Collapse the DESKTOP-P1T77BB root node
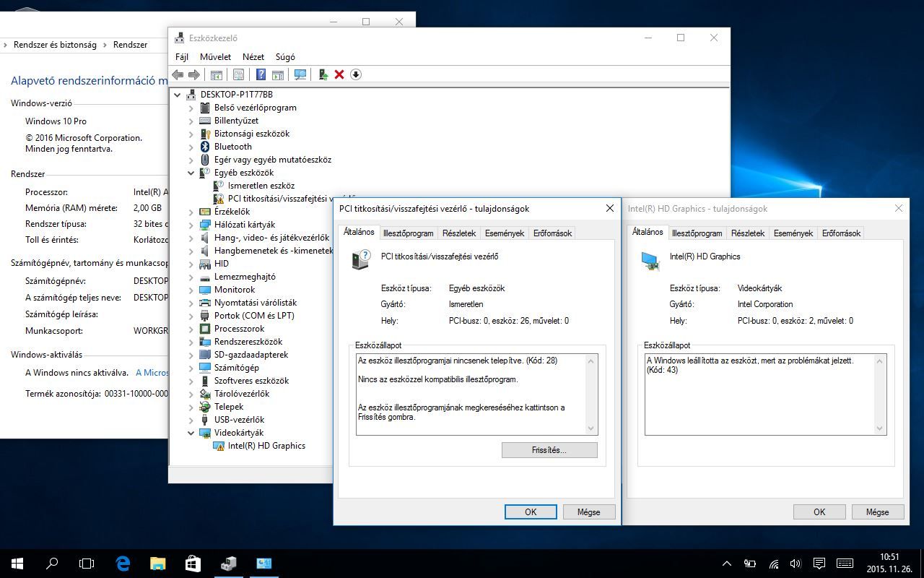Screen dimensions: 924x578 coord(178,95)
